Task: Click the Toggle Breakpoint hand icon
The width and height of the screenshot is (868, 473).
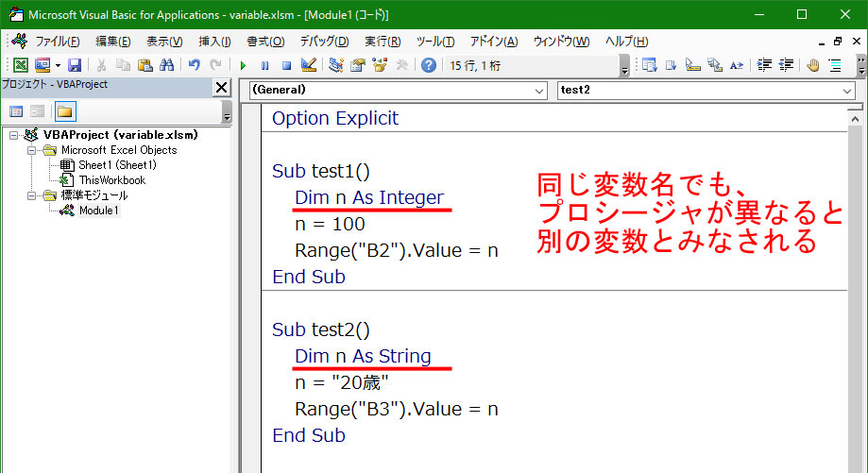Action: tap(813, 65)
